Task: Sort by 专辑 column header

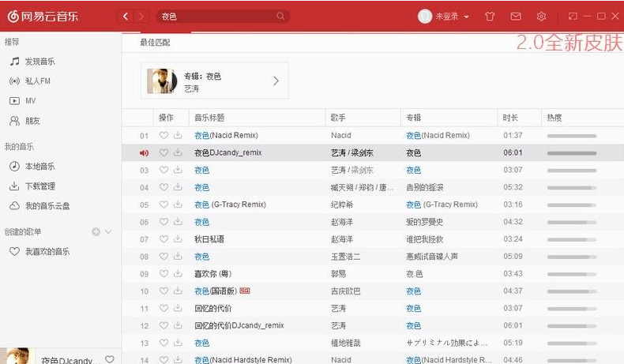Action: coord(449,118)
